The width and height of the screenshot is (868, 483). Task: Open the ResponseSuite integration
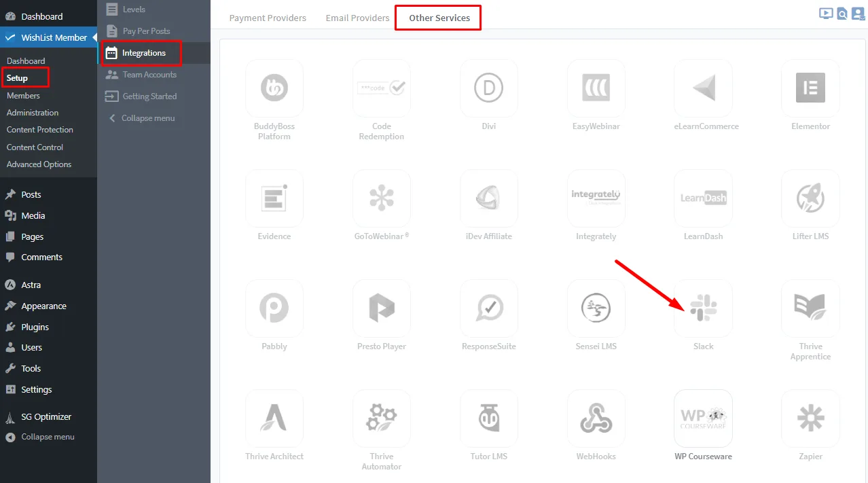point(489,308)
